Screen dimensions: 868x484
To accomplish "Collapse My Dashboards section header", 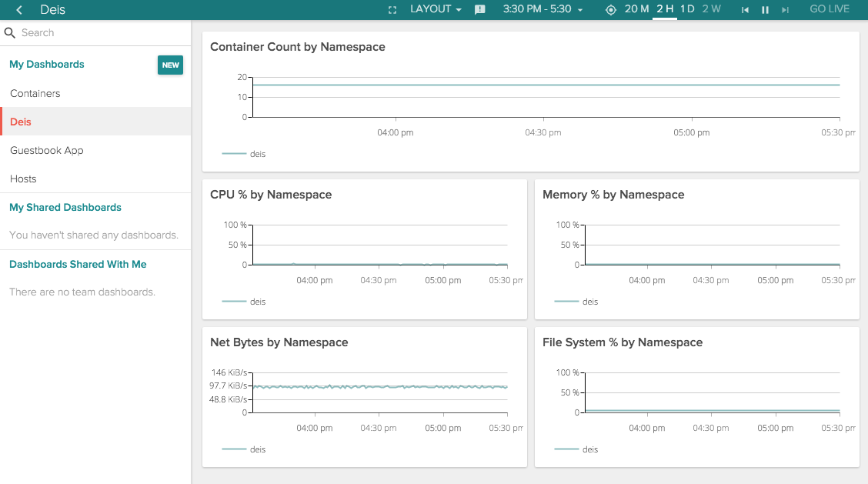I will (x=46, y=65).
